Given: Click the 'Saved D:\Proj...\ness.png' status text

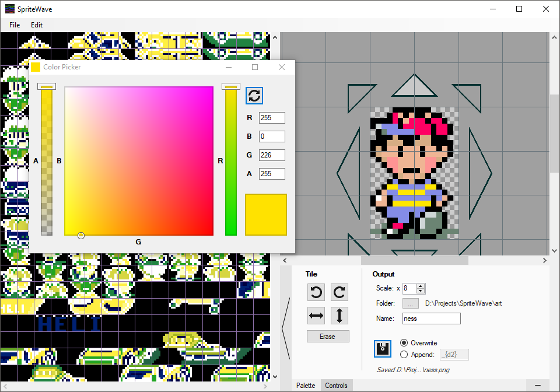Looking at the screenshot, I should point(413,370).
